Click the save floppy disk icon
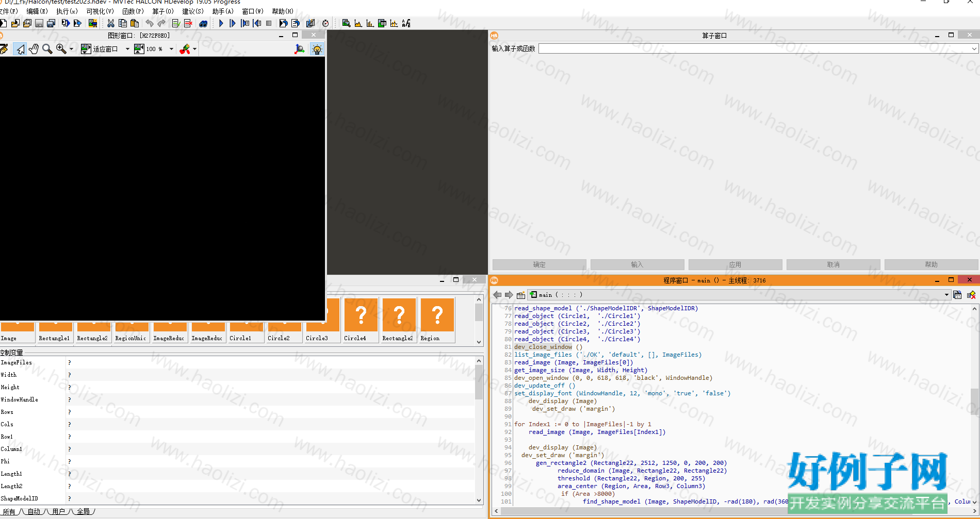Screen dimensions: 980x519 (39, 23)
